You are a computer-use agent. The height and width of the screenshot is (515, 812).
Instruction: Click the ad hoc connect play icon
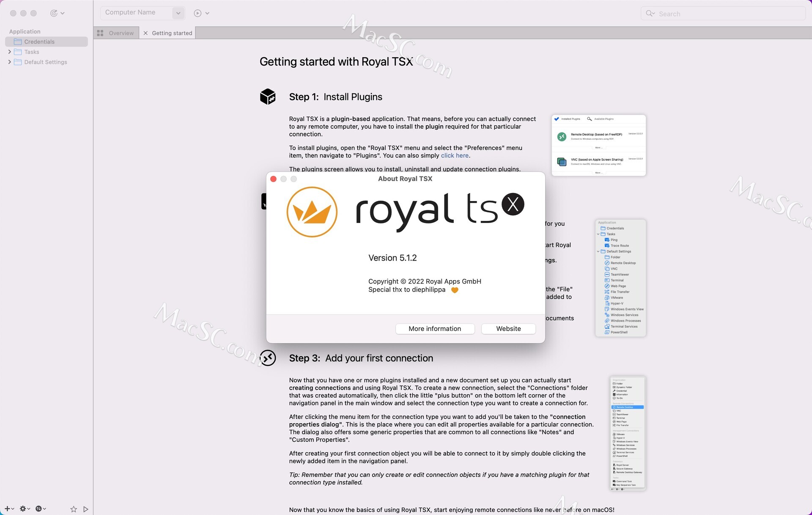198,13
